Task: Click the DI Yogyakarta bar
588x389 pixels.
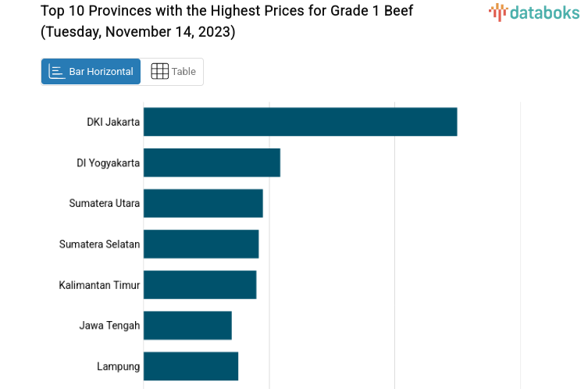Action: [x=212, y=162]
